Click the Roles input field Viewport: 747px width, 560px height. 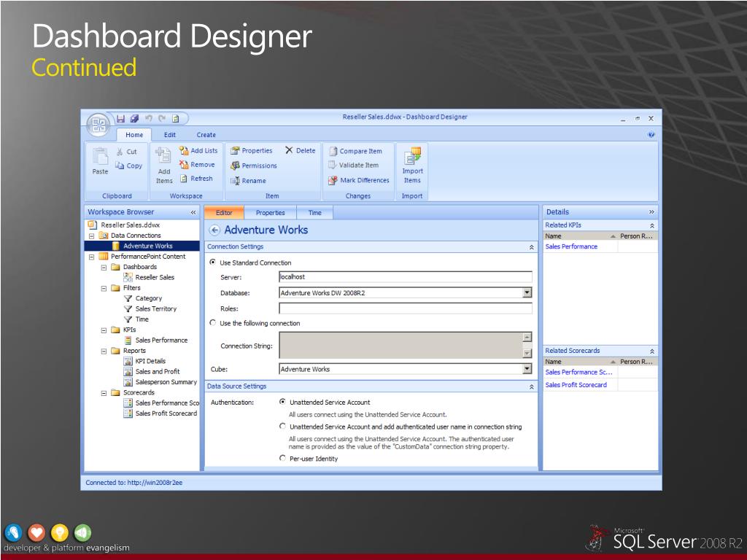coord(405,308)
